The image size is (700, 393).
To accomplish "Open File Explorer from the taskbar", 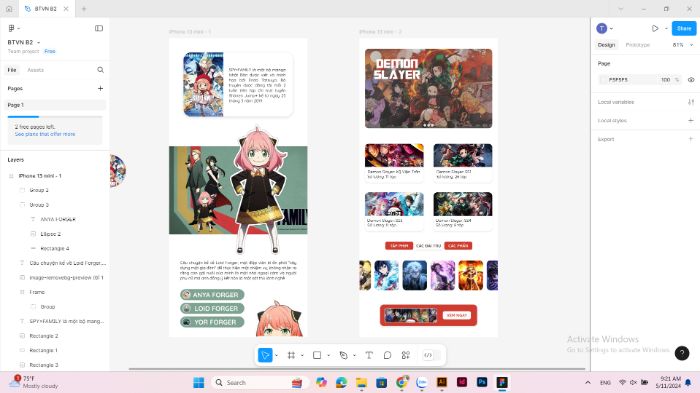I will [x=361, y=382].
